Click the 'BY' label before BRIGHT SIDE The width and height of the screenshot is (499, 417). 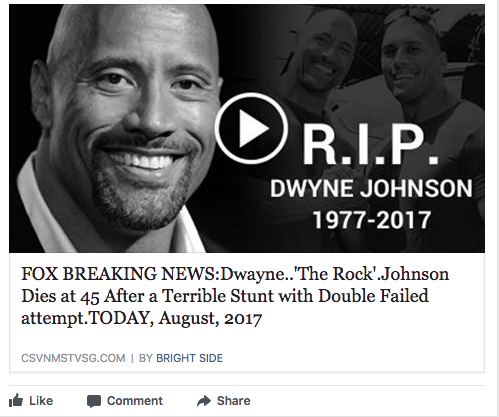(146, 358)
